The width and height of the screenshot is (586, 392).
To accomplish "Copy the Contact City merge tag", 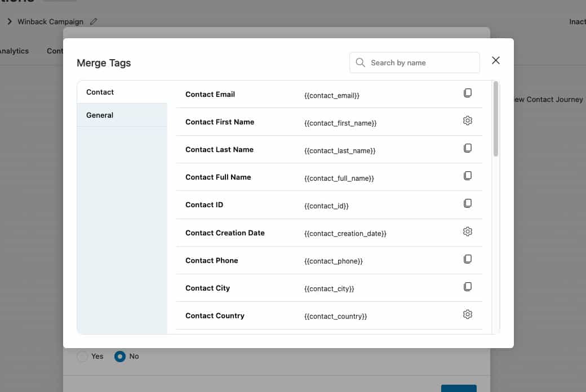I will tap(467, 287).
